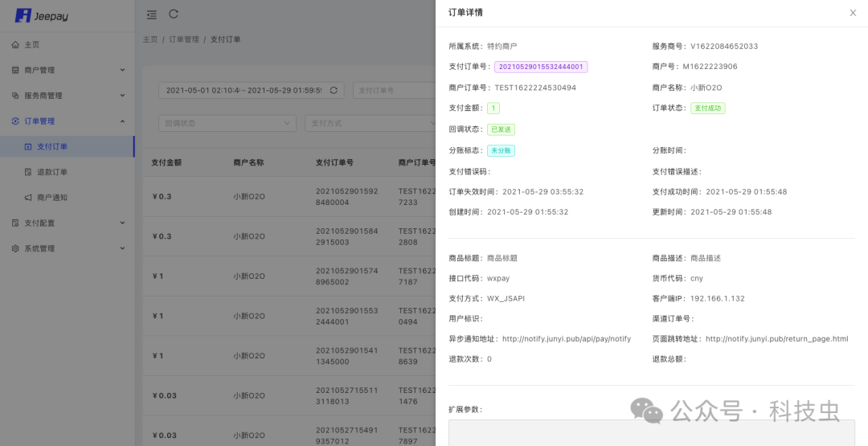Click the refresh page icon in header
The image size is (868, 446).
click(x=174, y=14)
